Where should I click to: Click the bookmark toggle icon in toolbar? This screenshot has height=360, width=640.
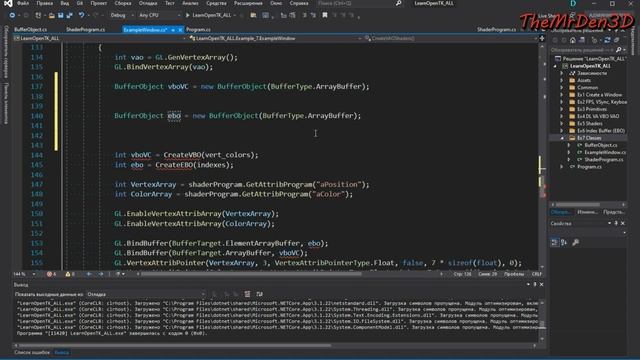coord(325,16)
